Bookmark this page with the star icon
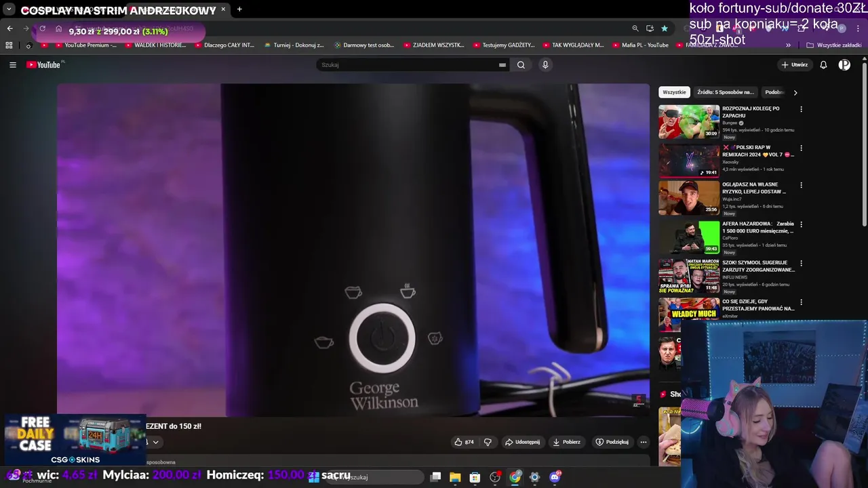 click(x=665, y=28)
